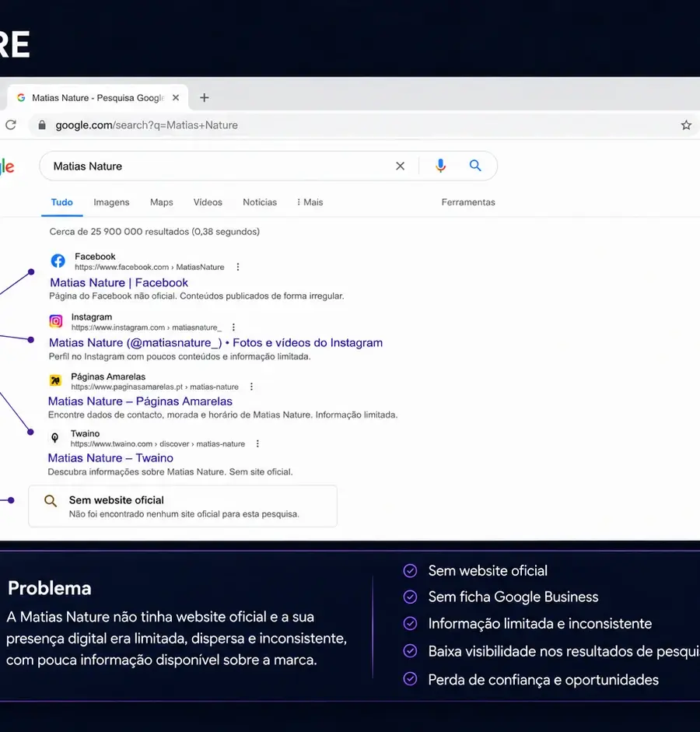Click 'Cerca de 25 900 000 resultados' text
The height and width of the screenshot is (732, 700).
tap(155, 232)
